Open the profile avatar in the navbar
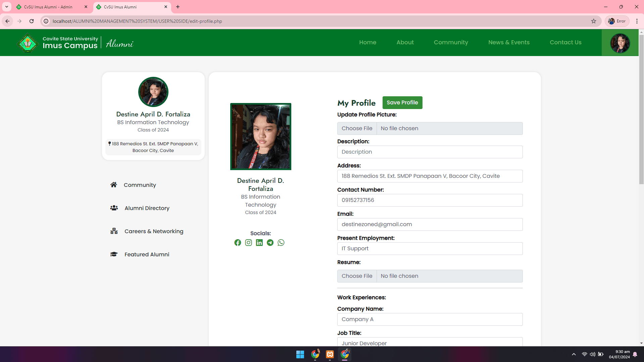The height and width of the screenshot is (362, 644). coord(620,43)
